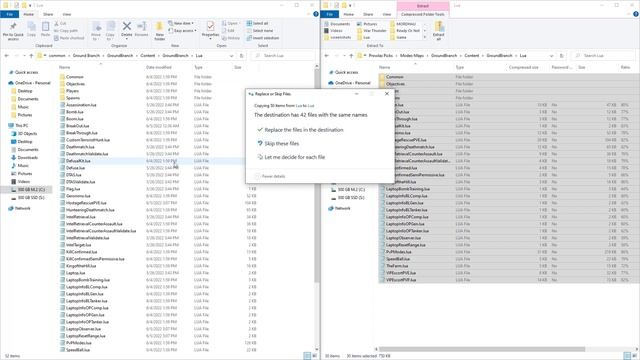The width and height of the screenshot is (640, 360).
Task: Open address bar history dropdown in left window
Action: (x=231, y=56)
